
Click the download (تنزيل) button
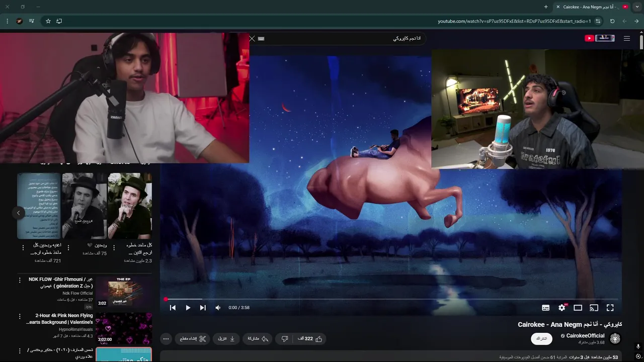click(226, 339)
